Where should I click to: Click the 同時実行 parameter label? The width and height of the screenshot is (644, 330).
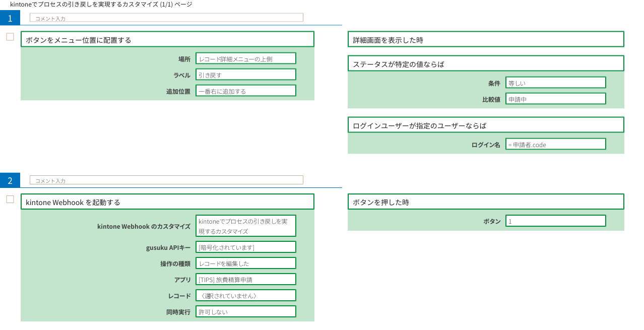click(x=178, y=312)
